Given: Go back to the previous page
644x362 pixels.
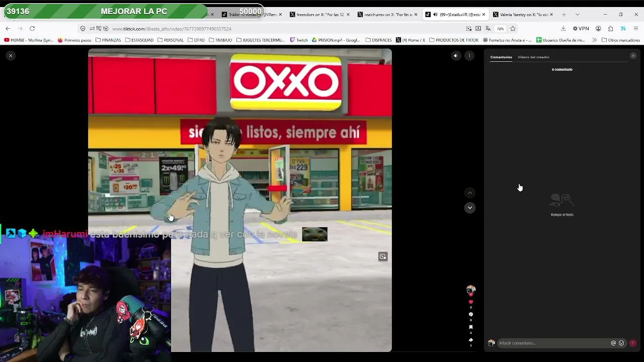Looking at the screenshot, I should pos(8,29).
